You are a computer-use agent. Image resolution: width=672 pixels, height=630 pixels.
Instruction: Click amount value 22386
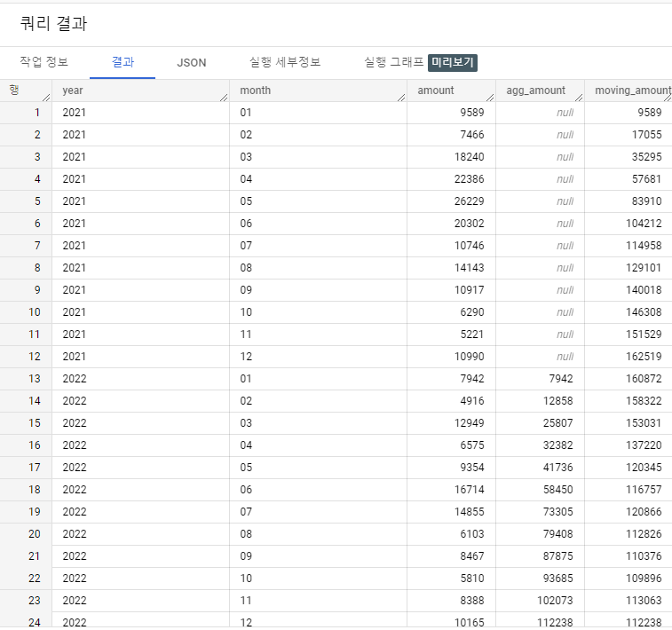click(470, 179)
